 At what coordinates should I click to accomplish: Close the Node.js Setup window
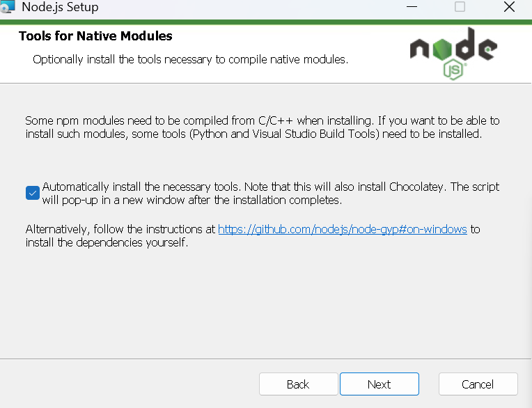point(508,8)
